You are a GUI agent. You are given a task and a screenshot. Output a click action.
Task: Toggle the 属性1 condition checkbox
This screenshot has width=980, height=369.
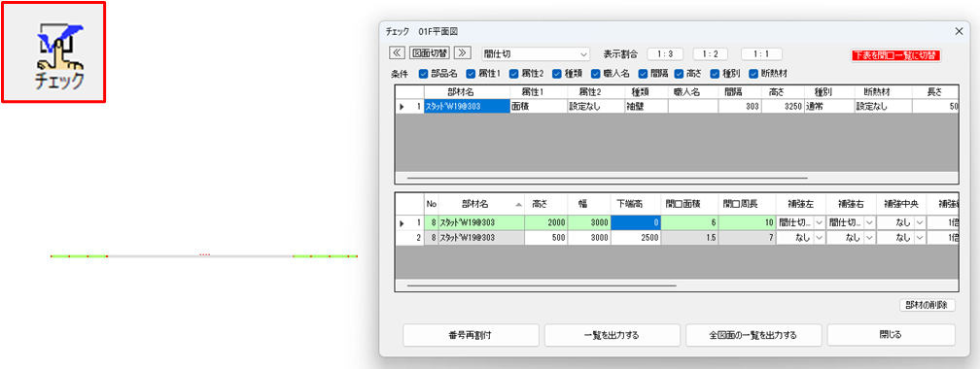click(x=470, y=73)
